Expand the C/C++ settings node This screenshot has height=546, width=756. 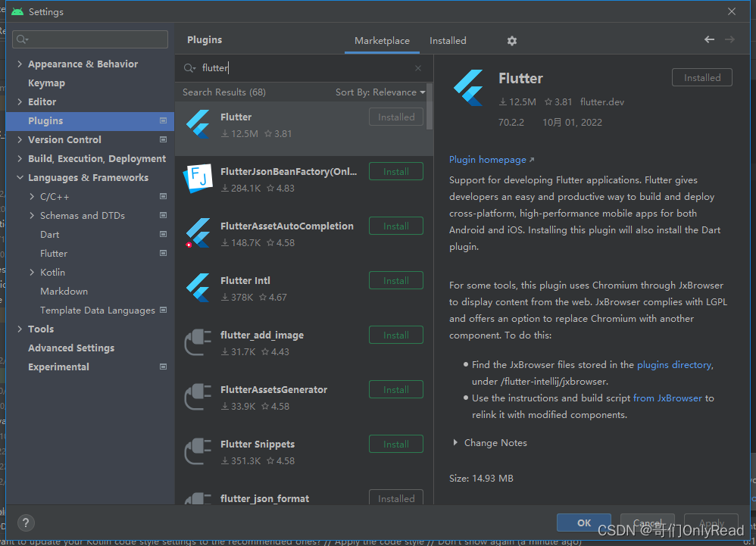point(32,196)
